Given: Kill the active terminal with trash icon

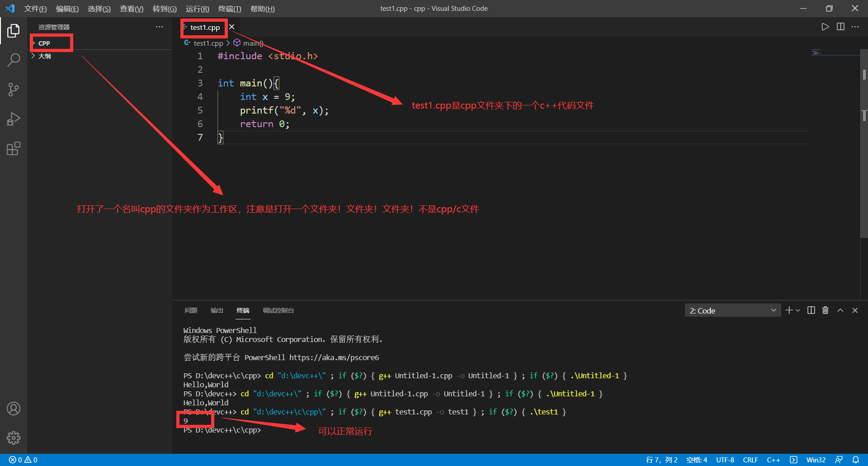Looking at the screenshot, I should tap(825, 310).
